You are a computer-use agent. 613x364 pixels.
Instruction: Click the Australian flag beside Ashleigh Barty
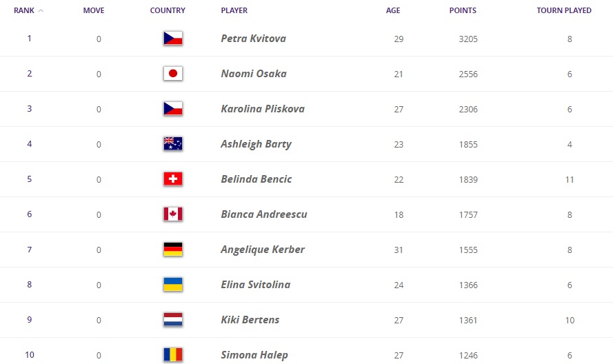(173, 144)
